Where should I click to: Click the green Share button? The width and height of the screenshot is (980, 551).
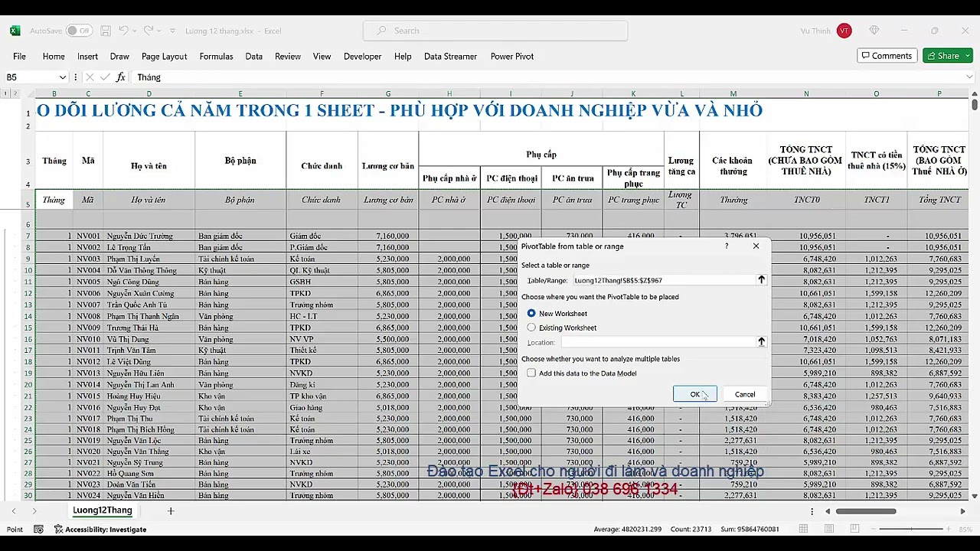coord(948,56)
